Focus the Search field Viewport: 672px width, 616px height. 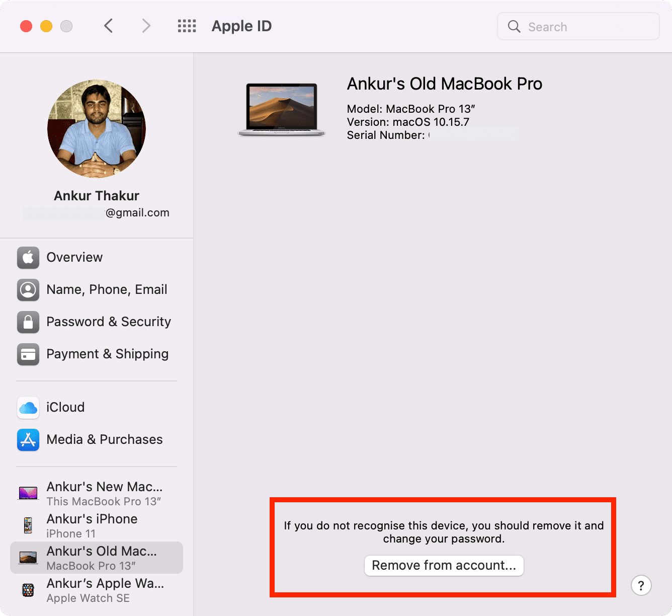578,26
